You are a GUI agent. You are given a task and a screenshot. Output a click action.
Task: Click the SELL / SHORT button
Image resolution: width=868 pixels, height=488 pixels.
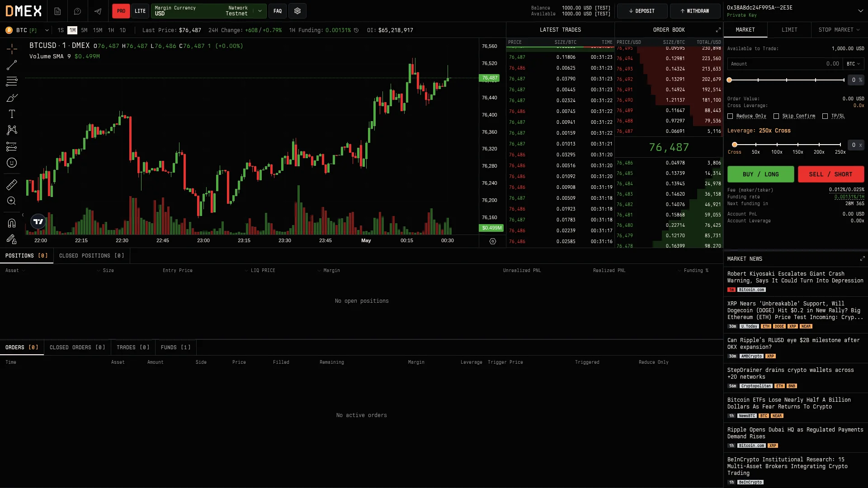pos(830,174)
